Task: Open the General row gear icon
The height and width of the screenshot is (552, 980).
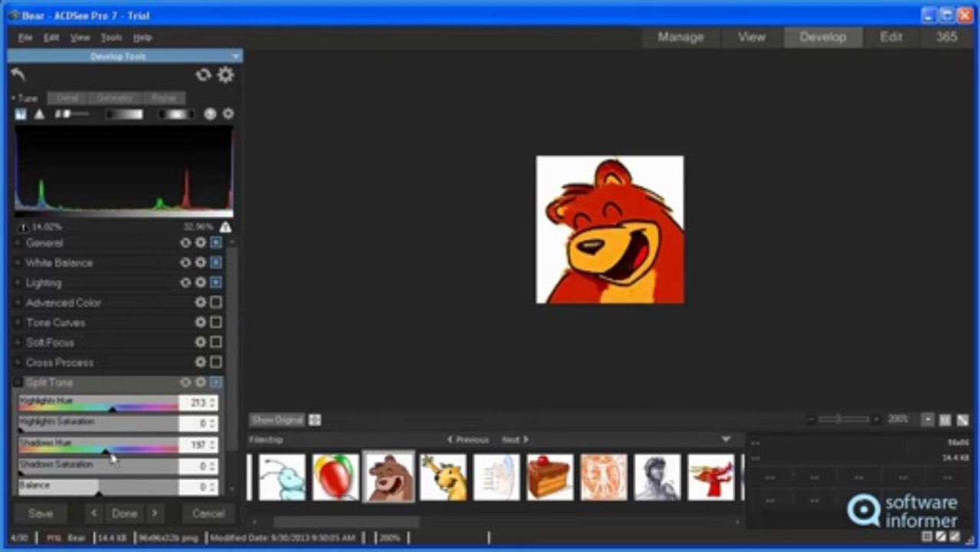Action: coord(200,243)
